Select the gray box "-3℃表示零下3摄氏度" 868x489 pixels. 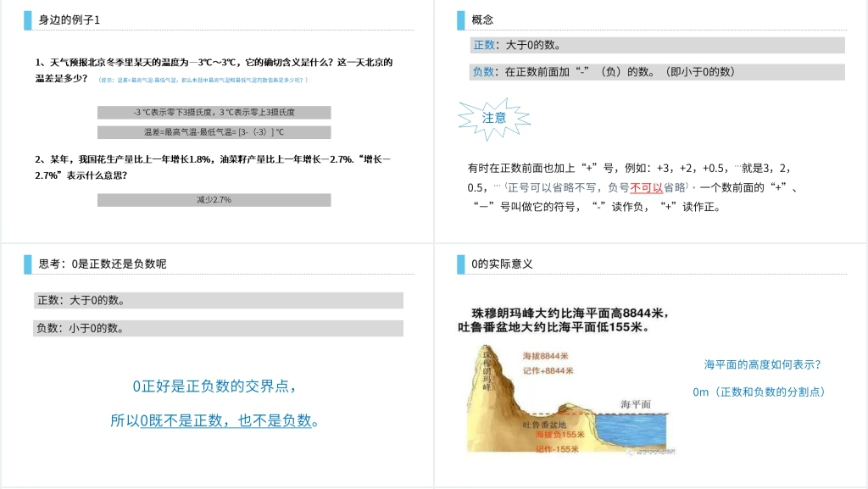[x=214, y=113]
